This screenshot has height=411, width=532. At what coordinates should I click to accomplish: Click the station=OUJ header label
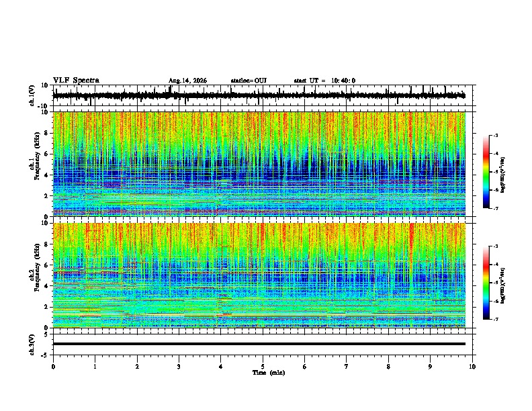(x=249, y=81)
